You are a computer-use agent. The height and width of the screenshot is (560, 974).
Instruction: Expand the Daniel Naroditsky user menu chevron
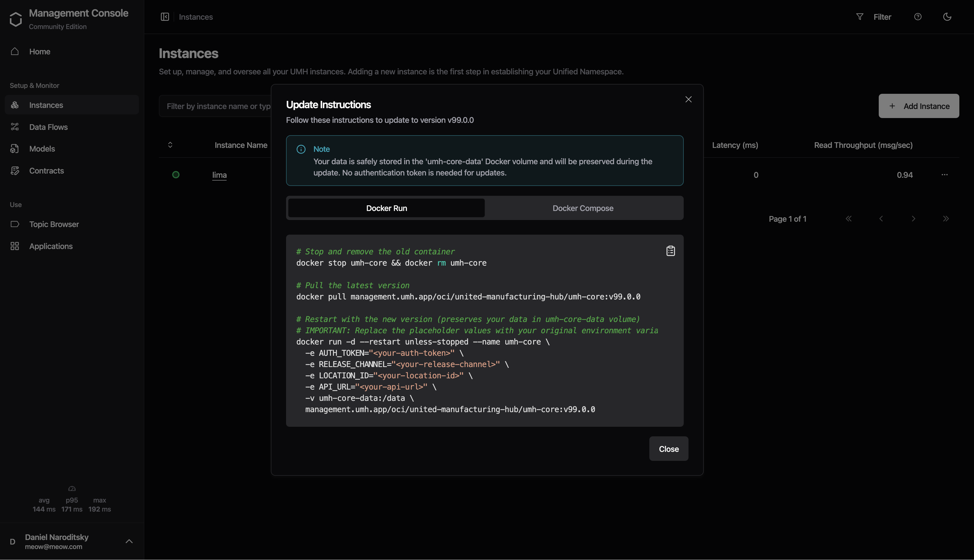coord(129,541)
